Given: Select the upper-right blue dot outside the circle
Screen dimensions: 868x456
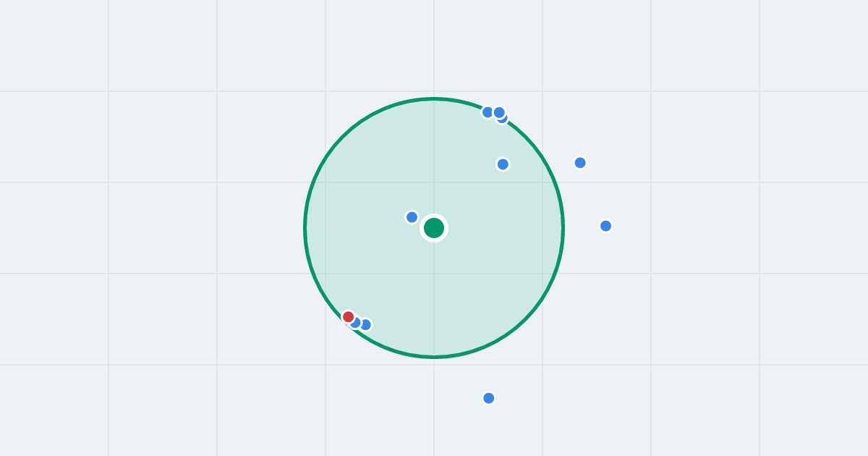Looking at the screenshot, I should pos(580,163).
